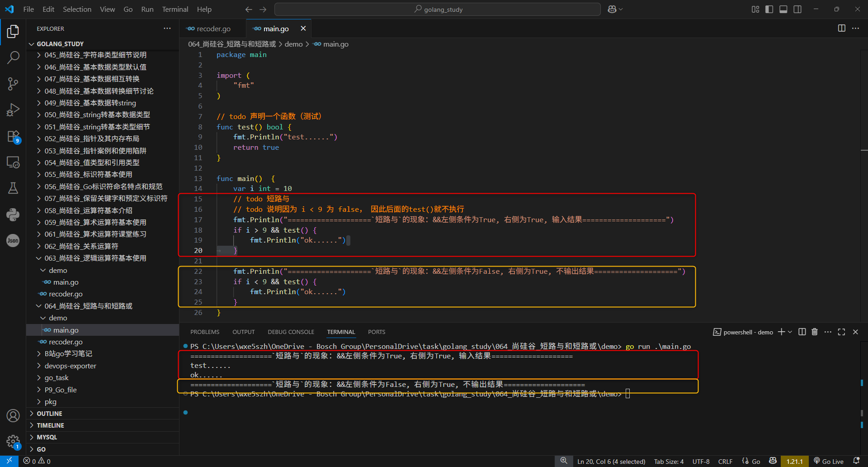Open the Manage gear menu
The image size is (868, 467).
click(13, 442)
